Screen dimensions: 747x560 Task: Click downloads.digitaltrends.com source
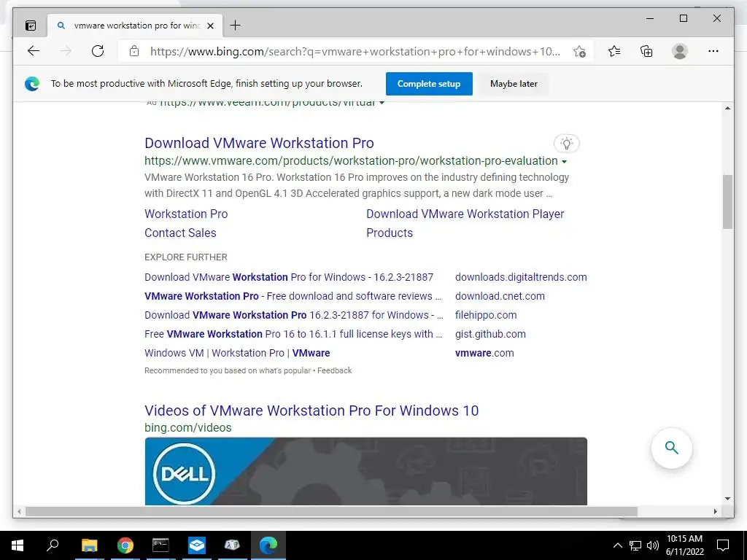click(521, 277)
